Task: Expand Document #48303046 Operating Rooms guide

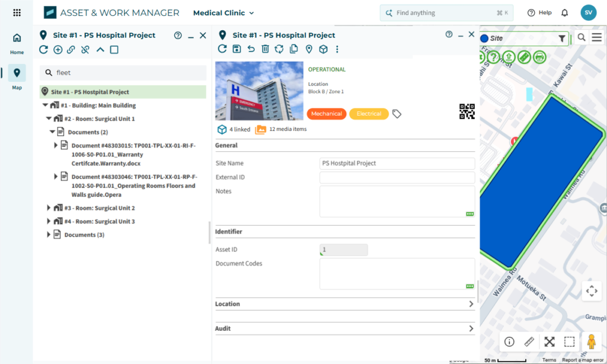Action: [55, 177]
